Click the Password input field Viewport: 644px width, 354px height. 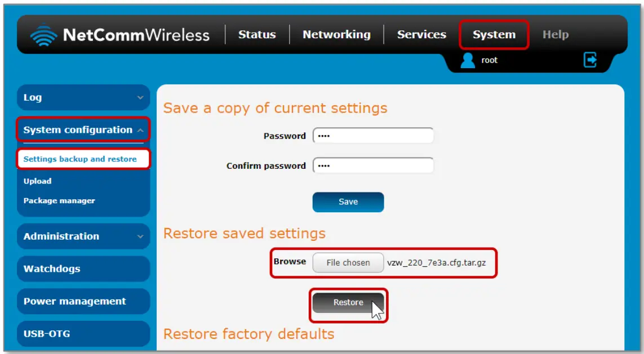point(373,136)
